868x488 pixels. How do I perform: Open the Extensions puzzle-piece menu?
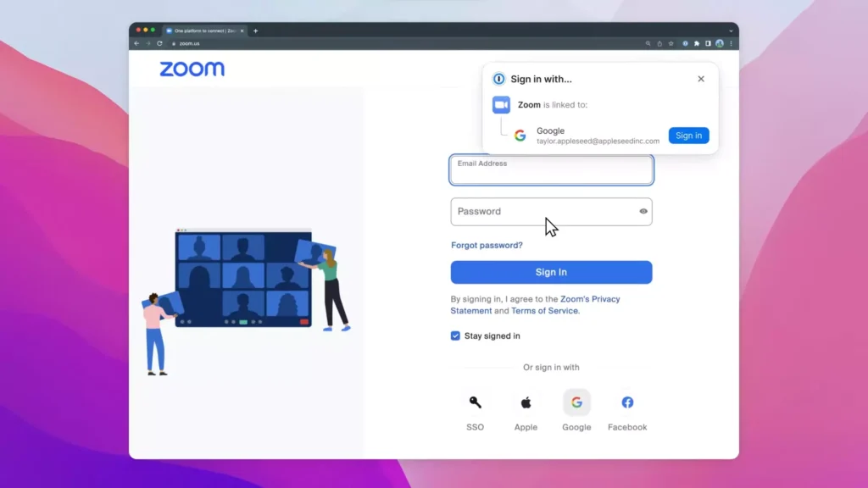pyautogui.click(x=697, y=43)
